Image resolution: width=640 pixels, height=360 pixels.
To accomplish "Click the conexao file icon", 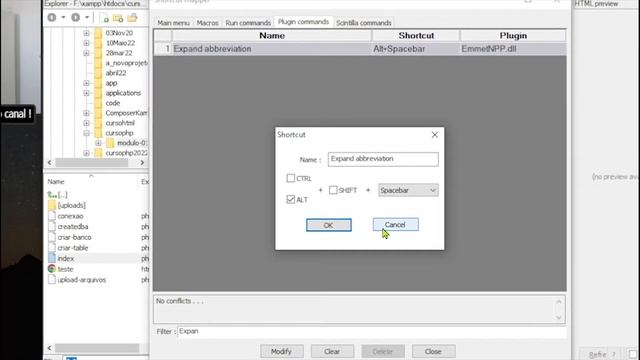I will point(52,216).
